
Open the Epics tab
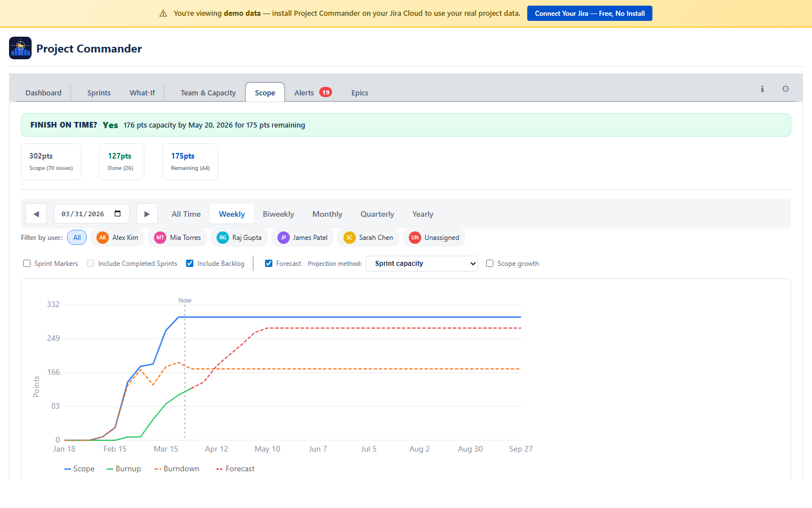359,93
